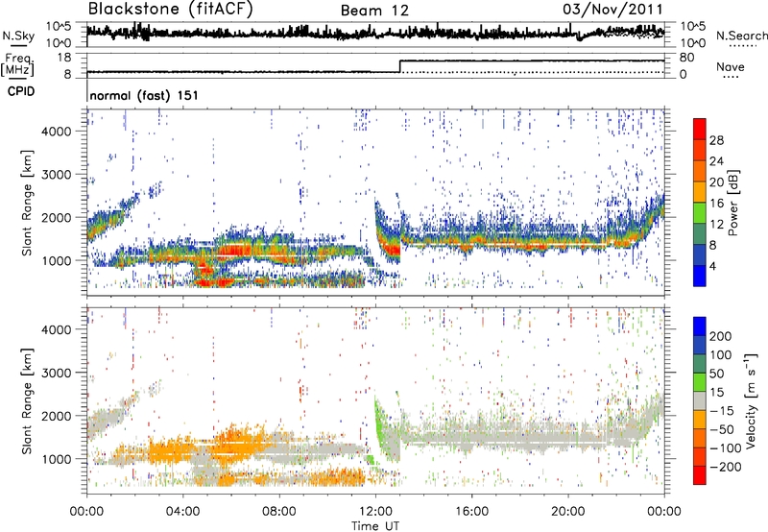
Task: Click the date '03/Nov/2011'
Action: (x=612, y=10)
